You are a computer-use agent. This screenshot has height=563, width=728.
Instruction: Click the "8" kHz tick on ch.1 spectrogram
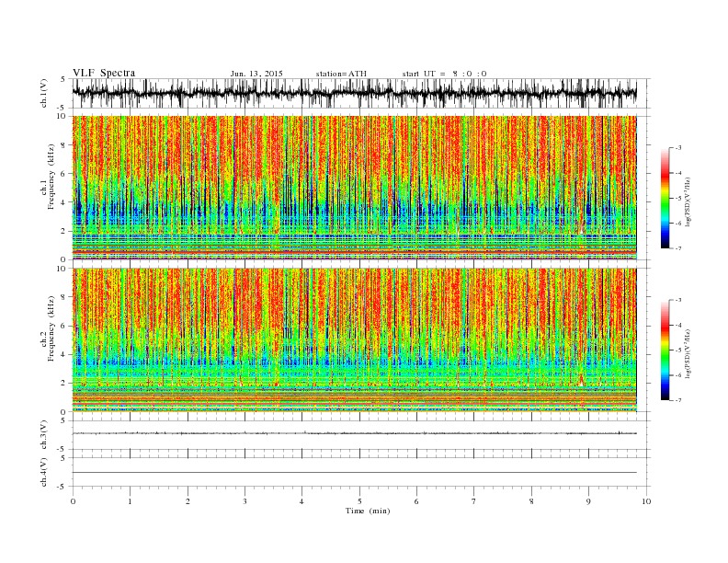[x=64, y=145]
